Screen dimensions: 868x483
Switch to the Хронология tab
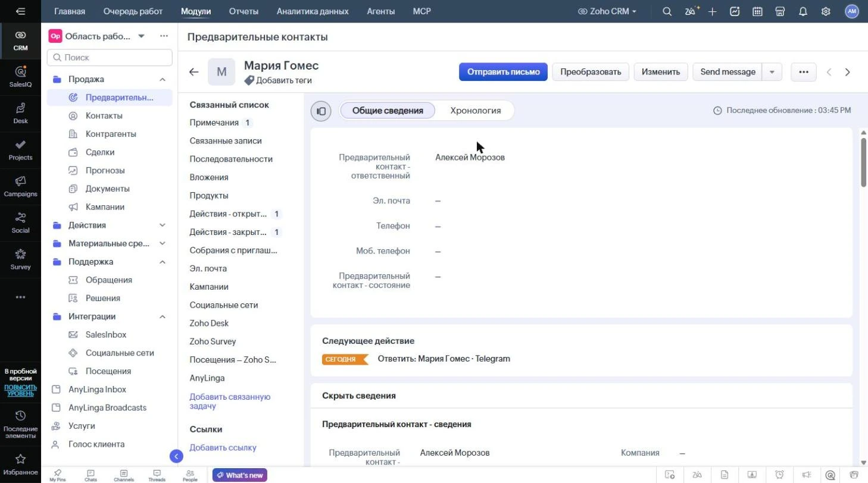pyautogui.click(x=475, y=111)
